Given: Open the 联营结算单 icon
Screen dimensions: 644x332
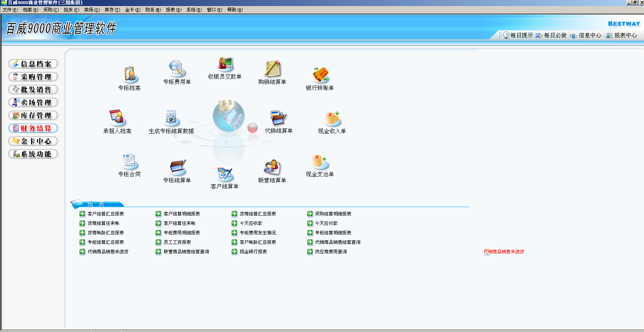Looking at the screenshot, I should tap(272, 167).
